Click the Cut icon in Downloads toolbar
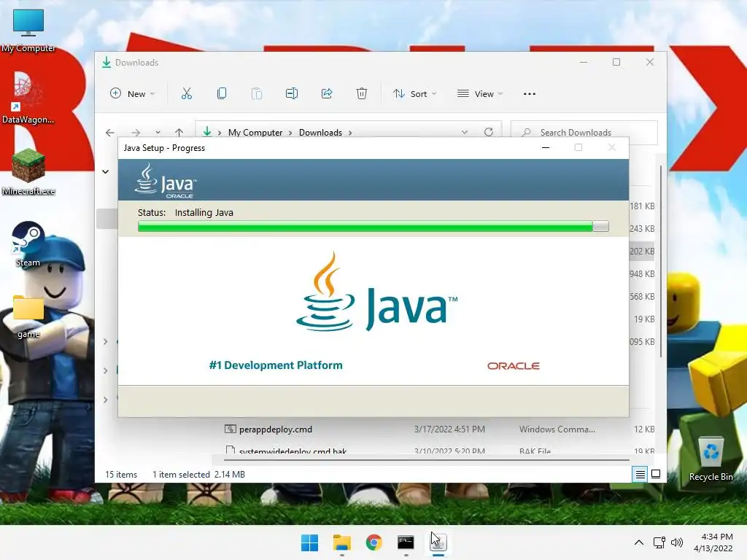This screenshot has width=747, height=560. 186,94
